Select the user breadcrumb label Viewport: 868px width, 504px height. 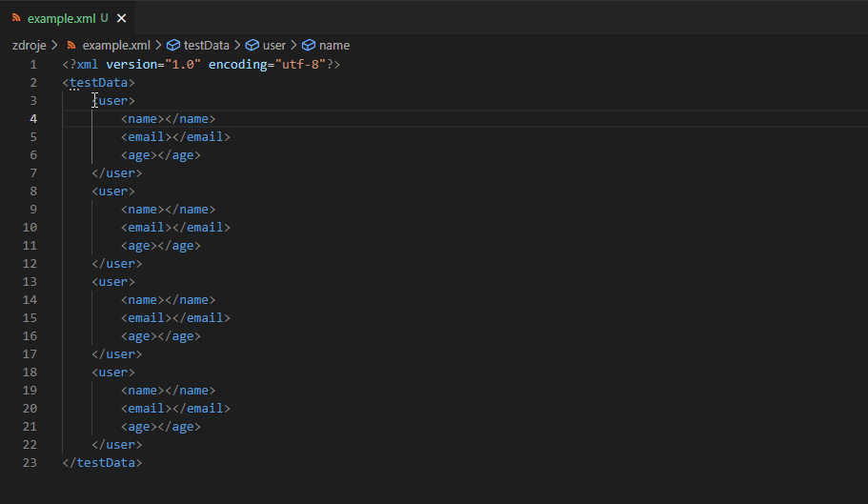coord(274,45)
